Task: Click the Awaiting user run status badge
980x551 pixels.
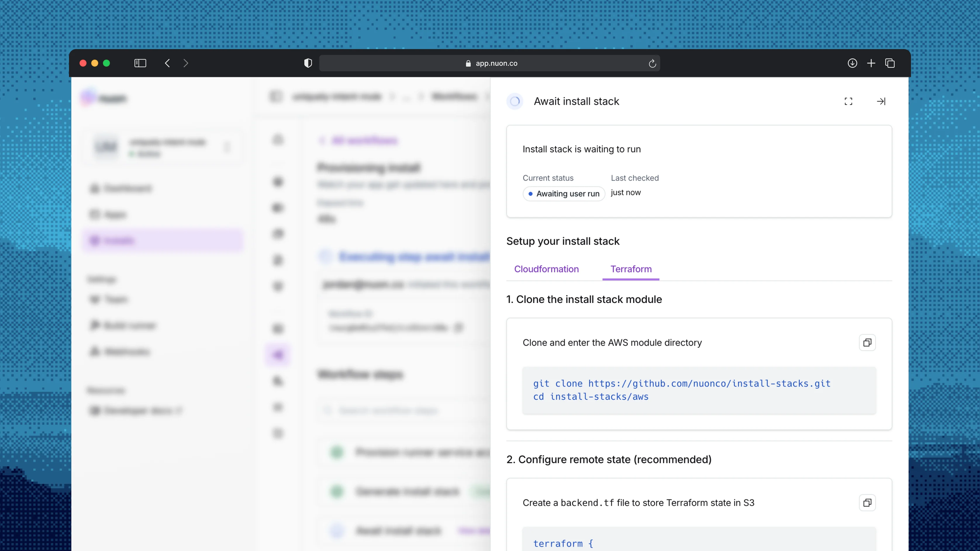Action: (564, 194)
